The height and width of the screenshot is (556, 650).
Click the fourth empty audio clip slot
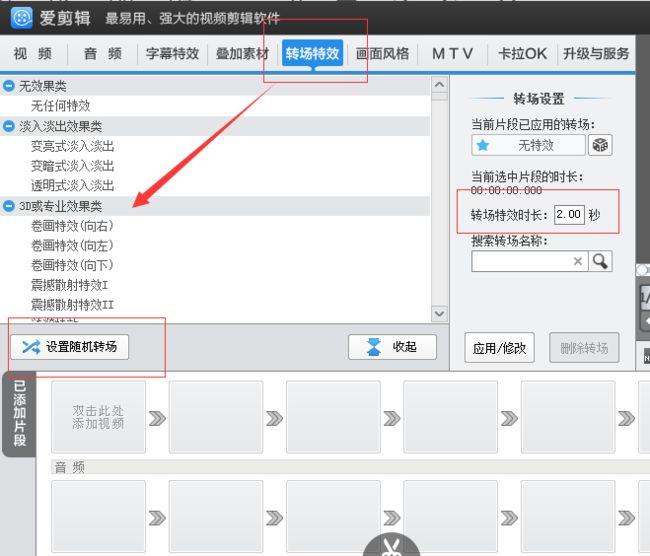pyautogui.click(x=451, y=516)
